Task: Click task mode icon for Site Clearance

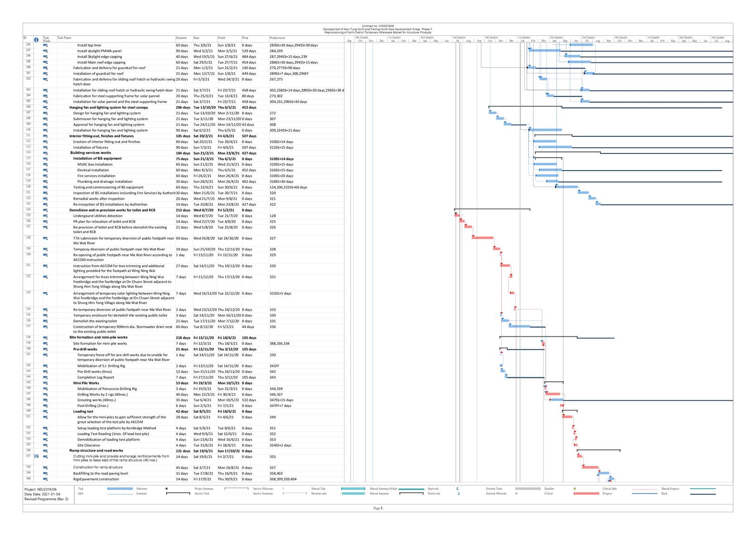Action: pyautogui.click(x=46, y=445)
